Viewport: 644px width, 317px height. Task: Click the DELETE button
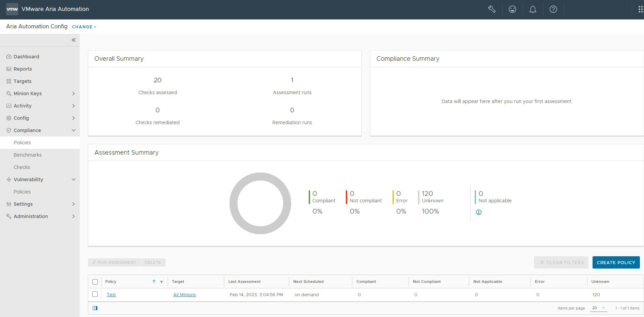[x=153, y=262]
